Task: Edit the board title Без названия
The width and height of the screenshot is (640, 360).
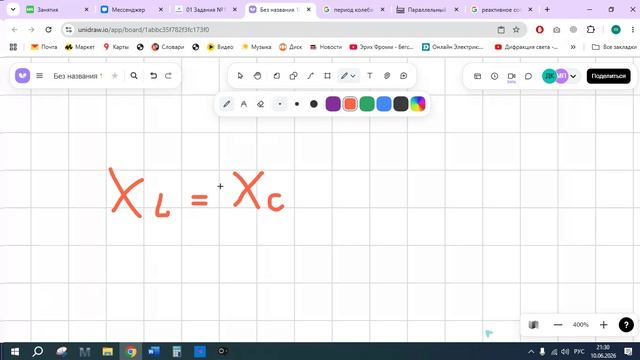Action: tap(78, 76)
